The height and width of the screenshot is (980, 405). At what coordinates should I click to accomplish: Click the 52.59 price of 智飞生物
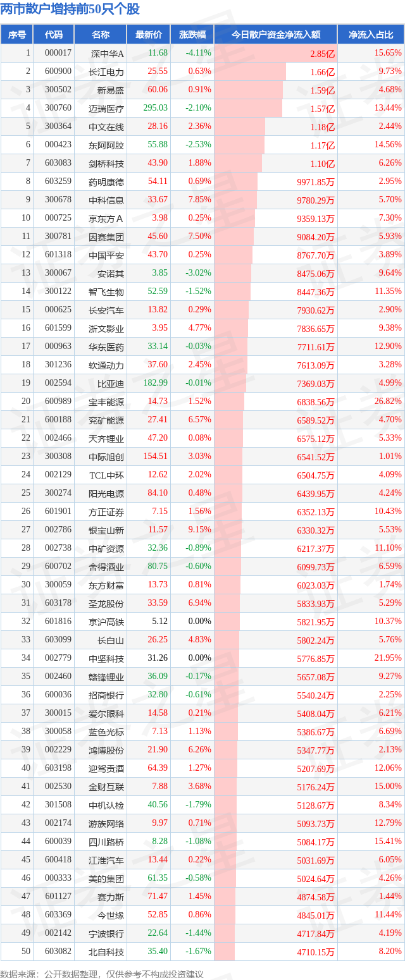coord(158,291)
